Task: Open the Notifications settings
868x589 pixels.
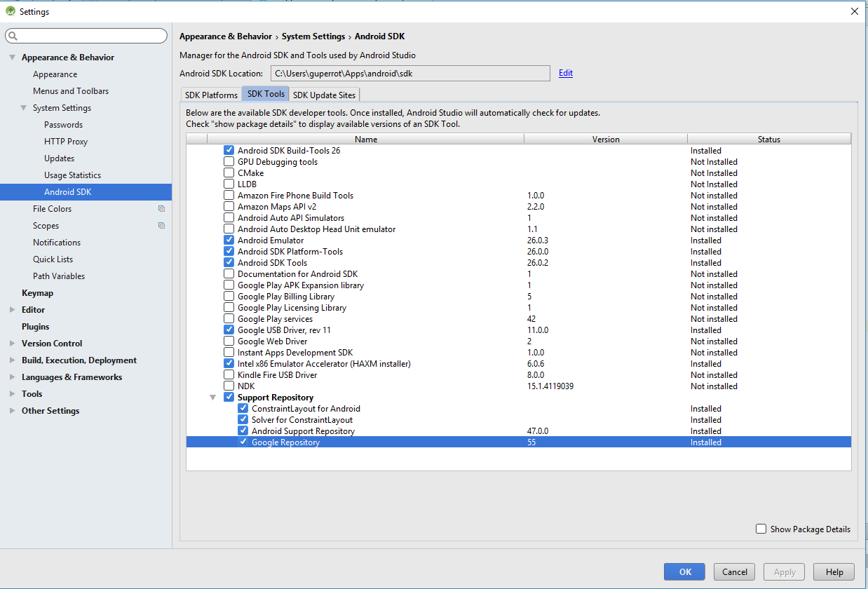Action: (x=57, y=243)
